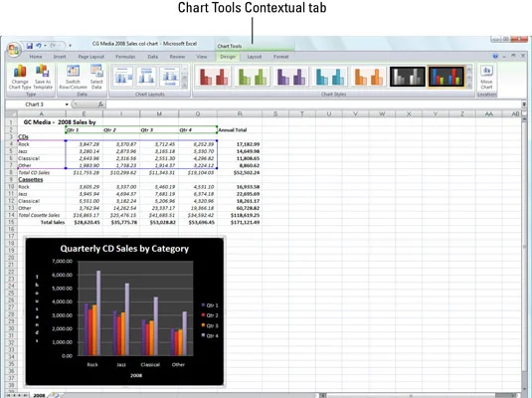
Task: Click the insert function fx button
Action: click(100, 104)
